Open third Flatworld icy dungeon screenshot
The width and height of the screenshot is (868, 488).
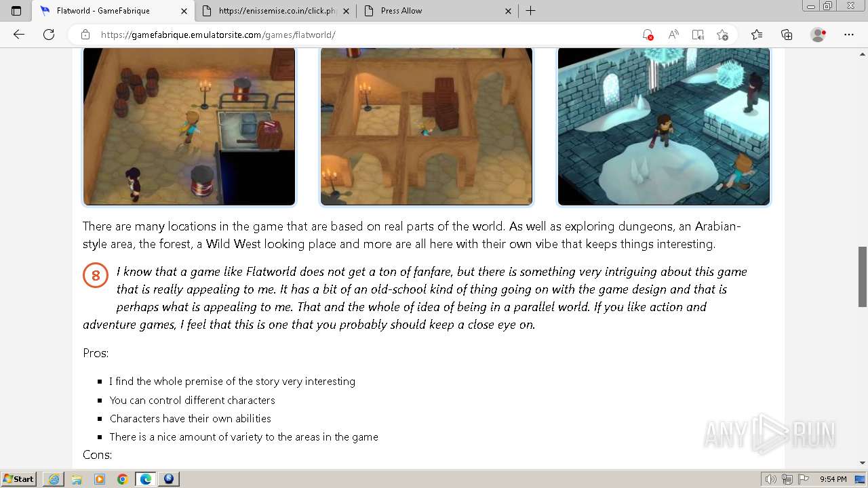pos(664,126)
